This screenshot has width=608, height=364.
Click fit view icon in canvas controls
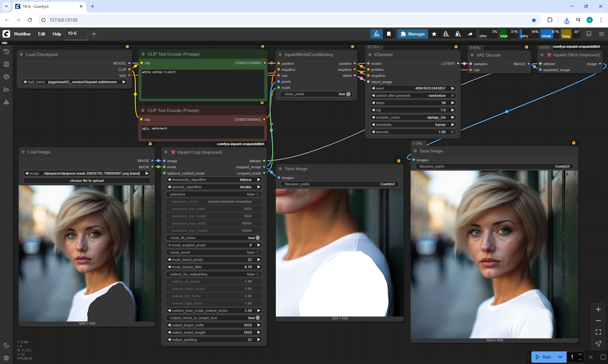click(x=598, y=332)
